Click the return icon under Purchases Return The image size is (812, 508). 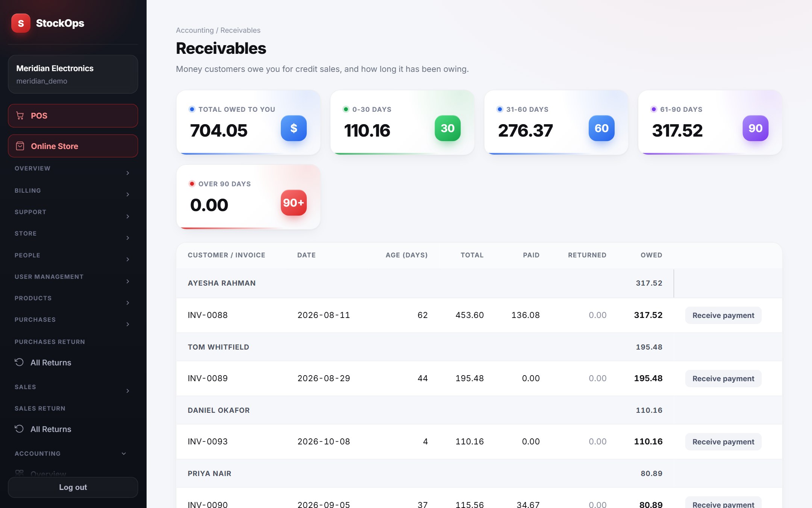tap(19, 362)
